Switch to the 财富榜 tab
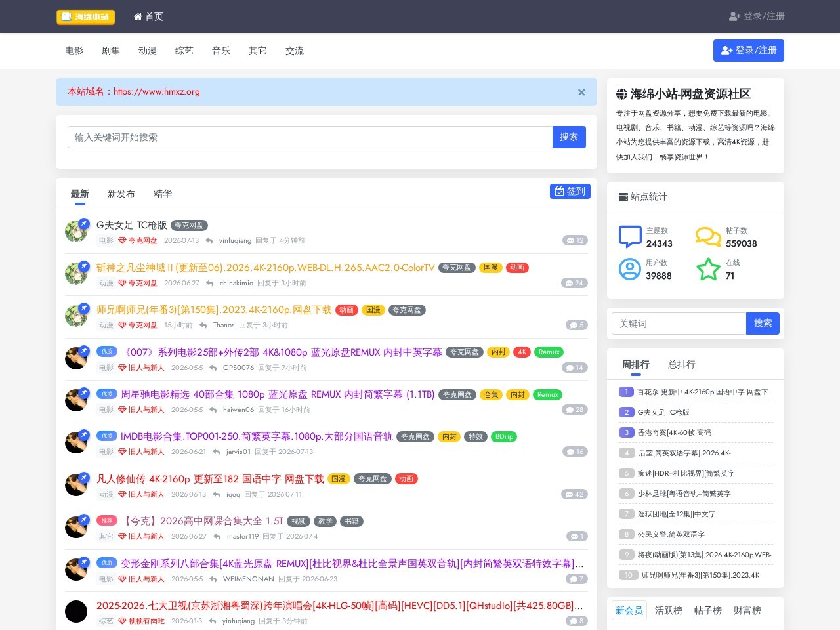The image size is (840, 630). pyautogui.click(x=747, y=610)
